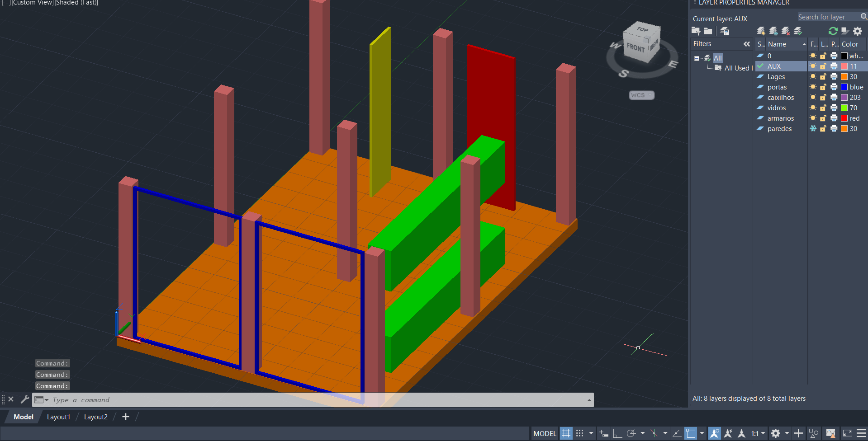Freeze the portas layer
868x441 pixels.
point(813,87)
